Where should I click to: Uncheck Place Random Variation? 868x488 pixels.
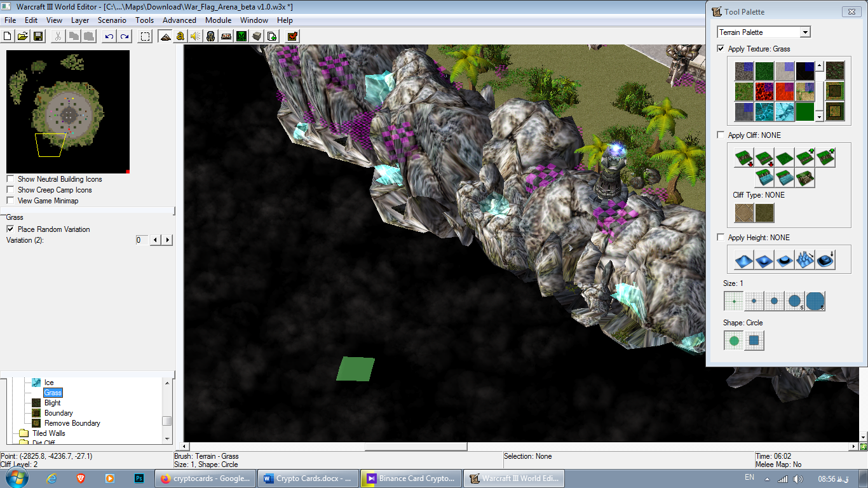(10, 229)
